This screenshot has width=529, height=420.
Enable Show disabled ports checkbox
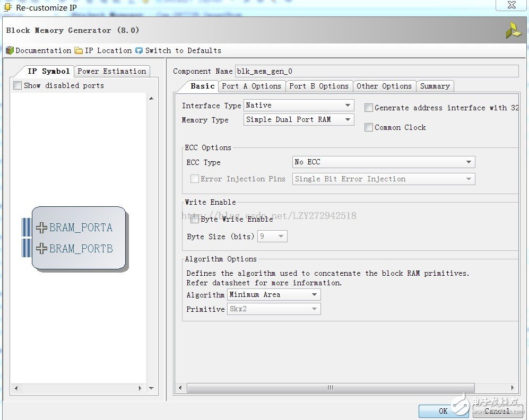(x=18, y=85)
